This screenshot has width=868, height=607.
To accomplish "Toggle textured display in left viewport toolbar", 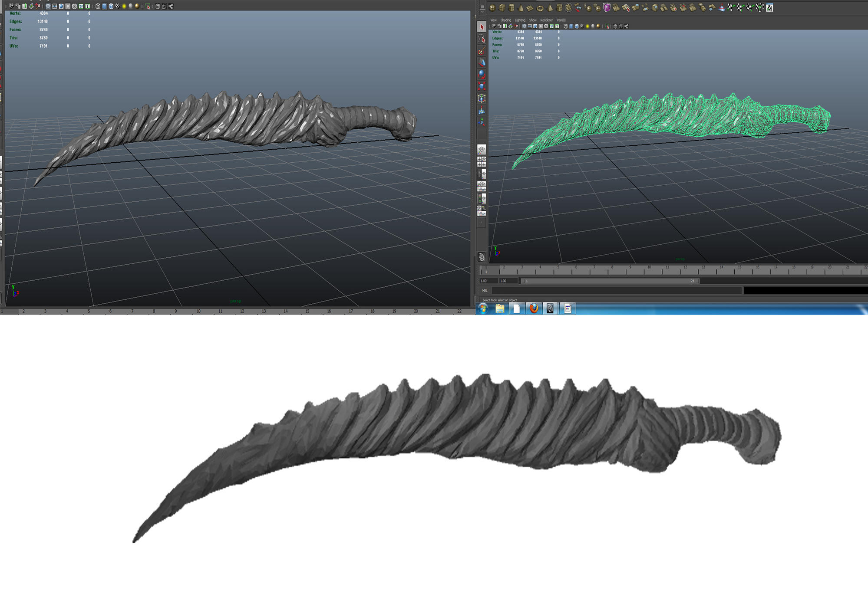I will pos(117,6).
